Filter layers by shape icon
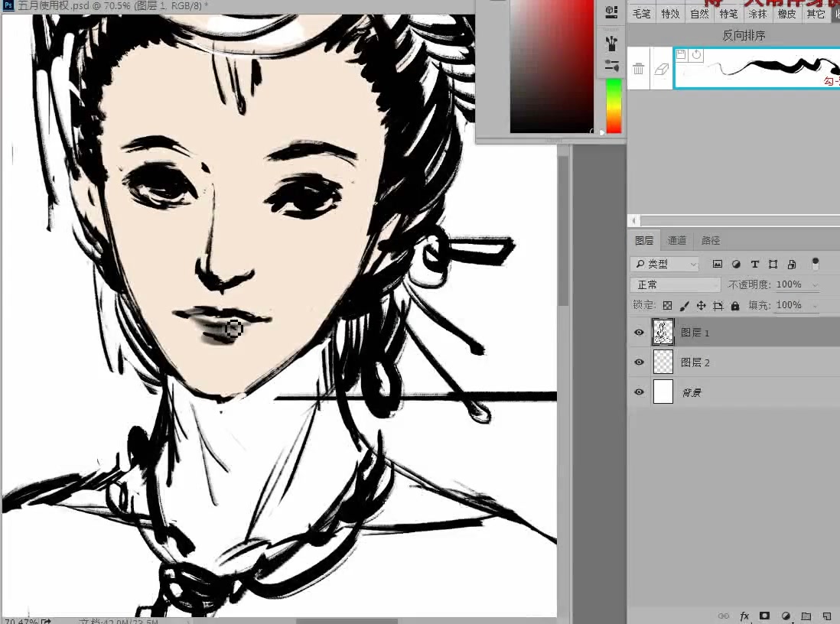840x624 pixels. pos(773,264)
